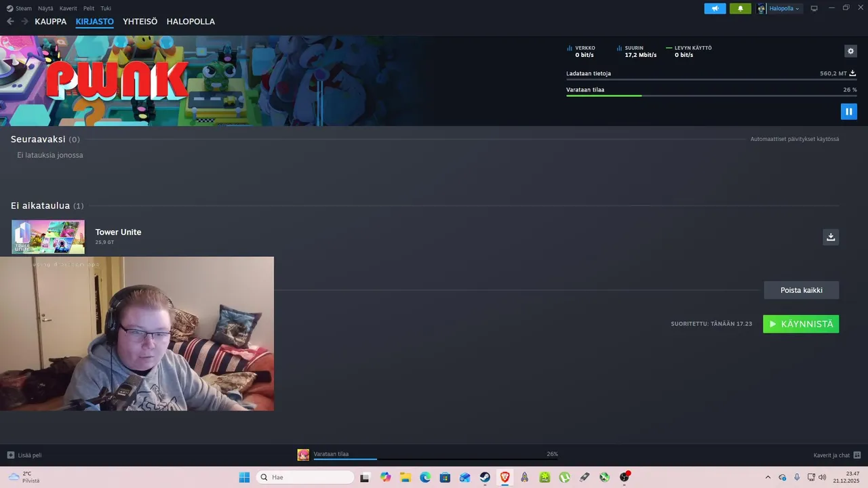Screen dimensions: 868x488
Task: Open Microsoft Edge from the taskbar
Action: [425, 477]
